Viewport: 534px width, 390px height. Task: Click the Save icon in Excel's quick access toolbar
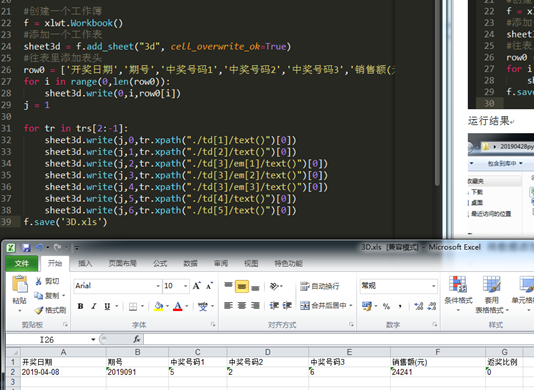tap(26, 248)
